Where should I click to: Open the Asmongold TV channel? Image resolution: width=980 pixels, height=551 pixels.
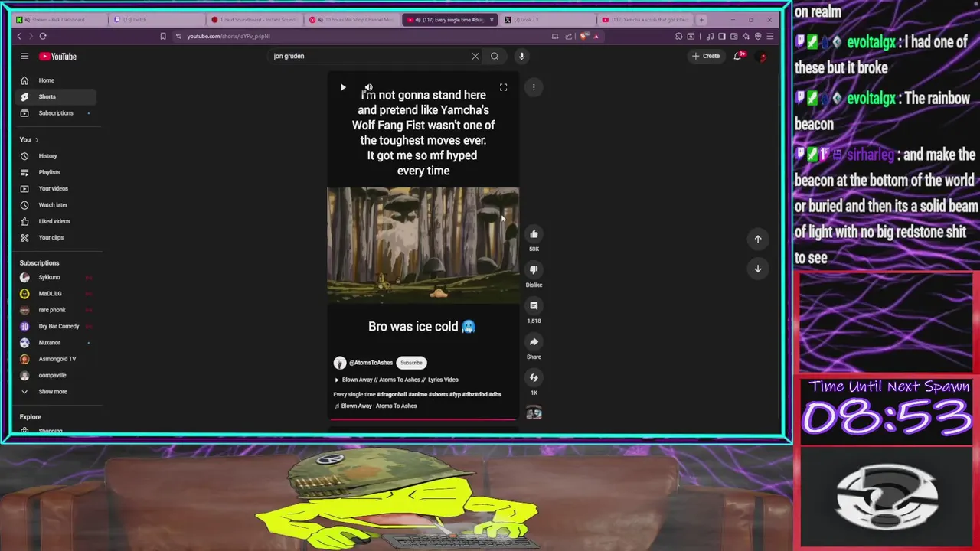point(55,359)
